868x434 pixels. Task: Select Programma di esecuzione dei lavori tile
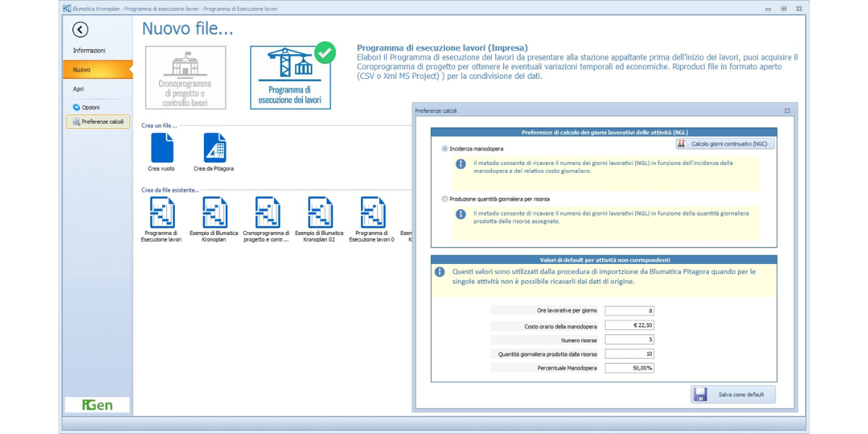(x=290, y=78)
